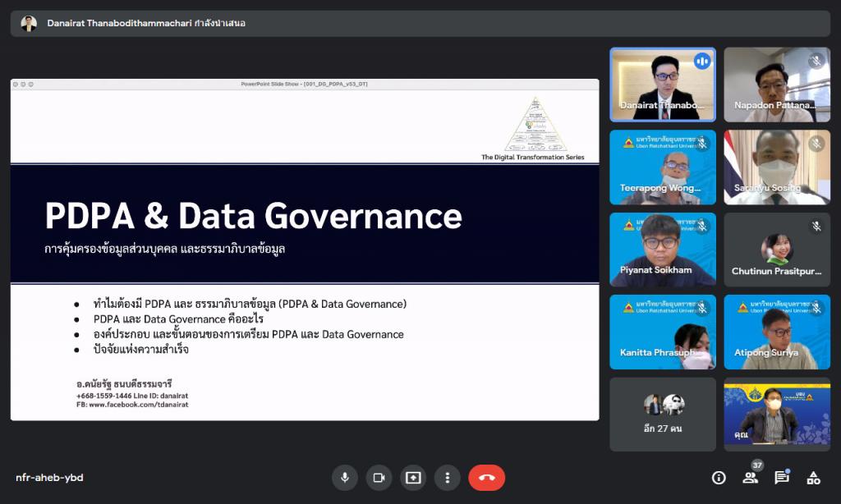This screenshot has width=841, height=504.
Task: Select Napadon Pattana's video tile
Action: 777,85
